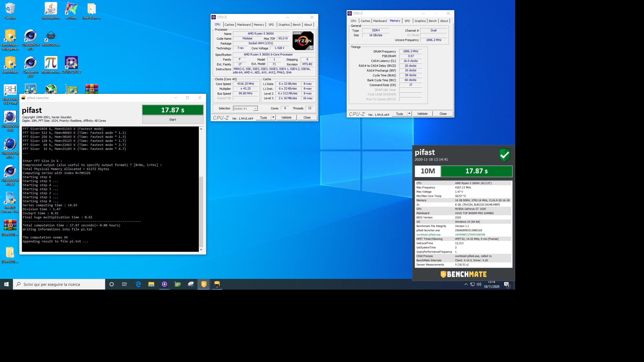The width and height of the screenshot is (644, 362).
Task: Click the pifast 17.87 s result bar
Action: click(173, 110)
